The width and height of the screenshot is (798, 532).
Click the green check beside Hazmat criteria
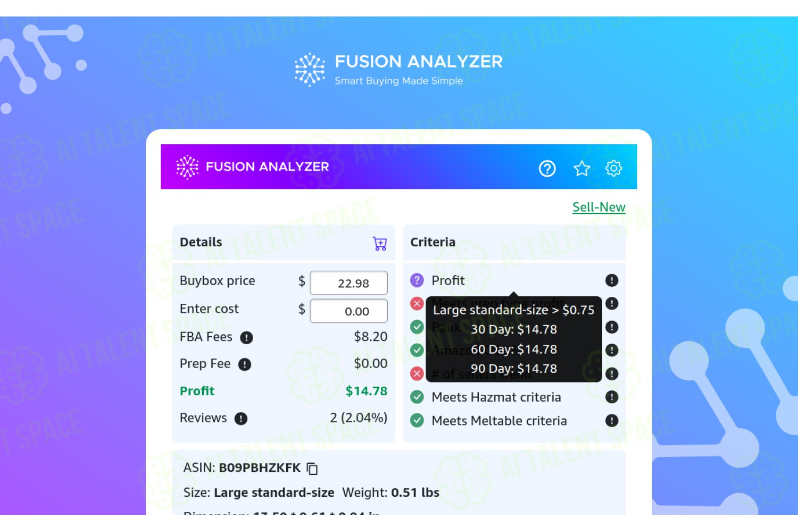point(417,397)
